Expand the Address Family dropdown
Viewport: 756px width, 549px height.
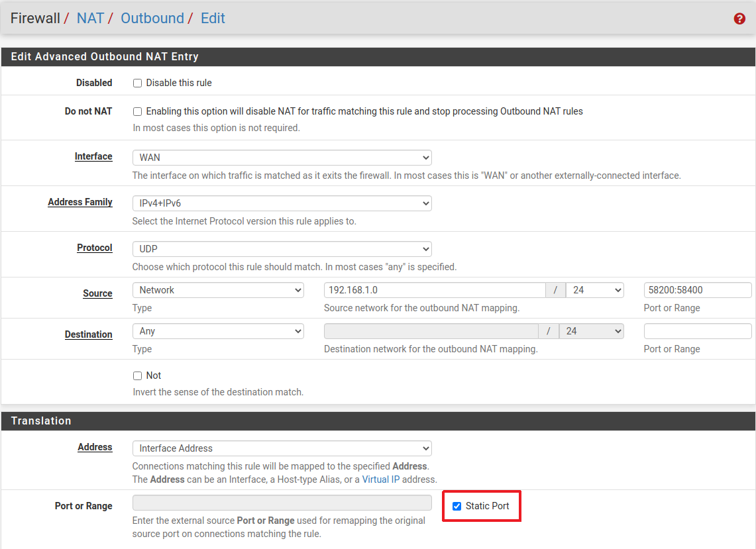tap(282, 203)
